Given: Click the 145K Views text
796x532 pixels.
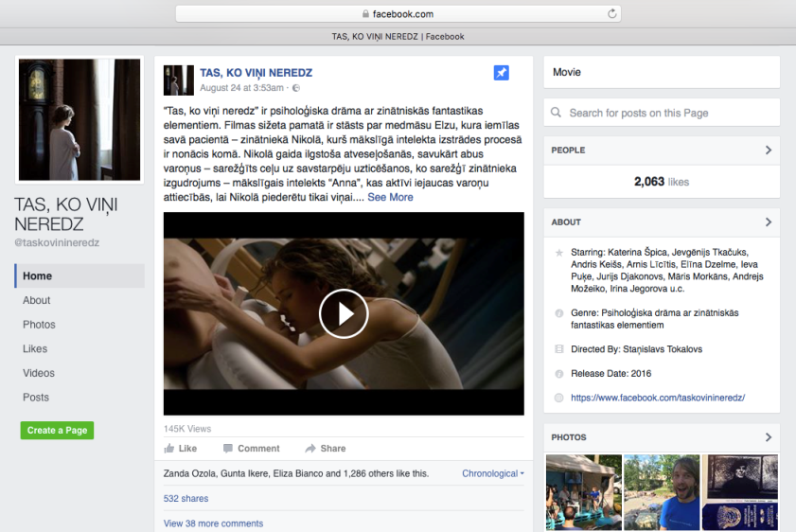Looking at the screenshot, I should pyautogui.click(x=187, y=429).
